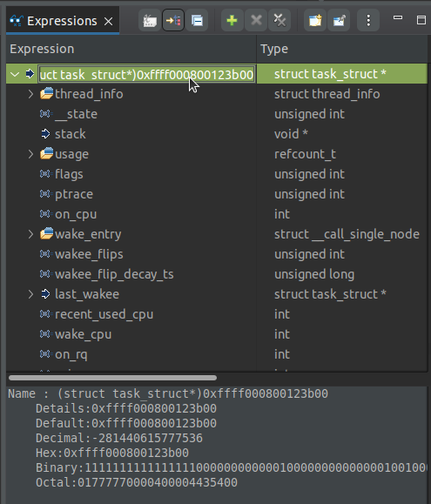The width and height of the screenshot is (431, 504).
Task: Click the expression edit field with 0xffff000800123b00
Action: pyautogui.click(x=146, y=75)
